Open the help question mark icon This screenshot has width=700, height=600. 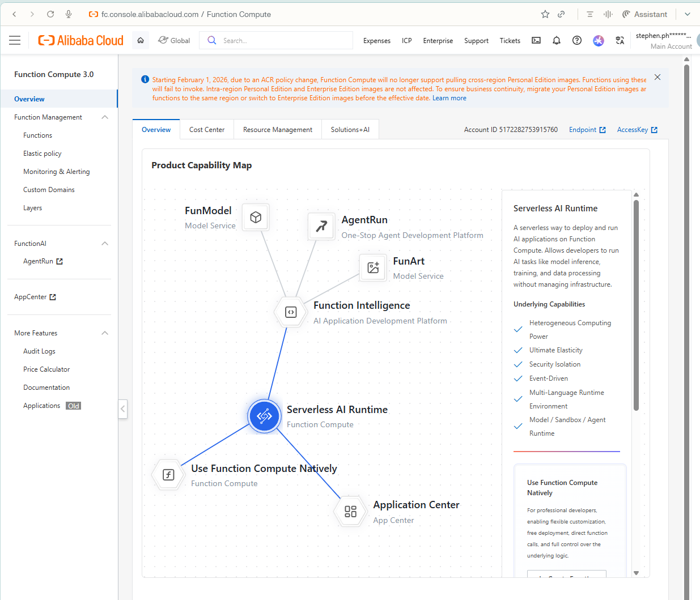[577, 40]
